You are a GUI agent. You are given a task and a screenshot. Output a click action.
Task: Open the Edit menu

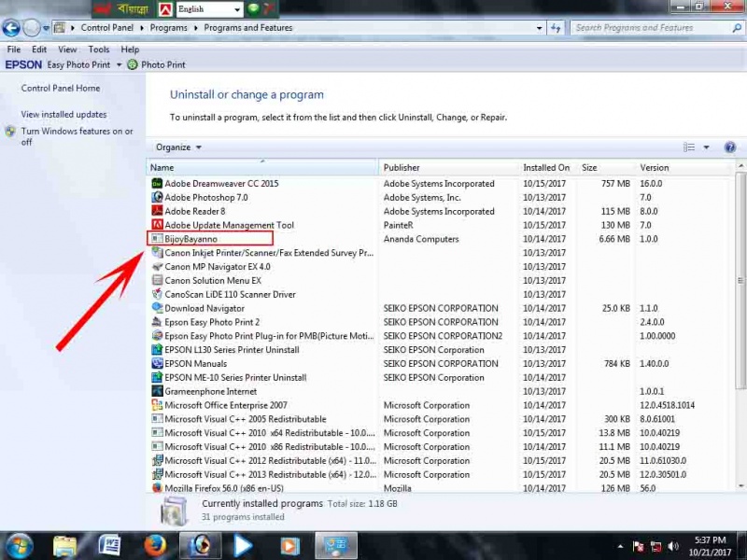tap(39, 49)
